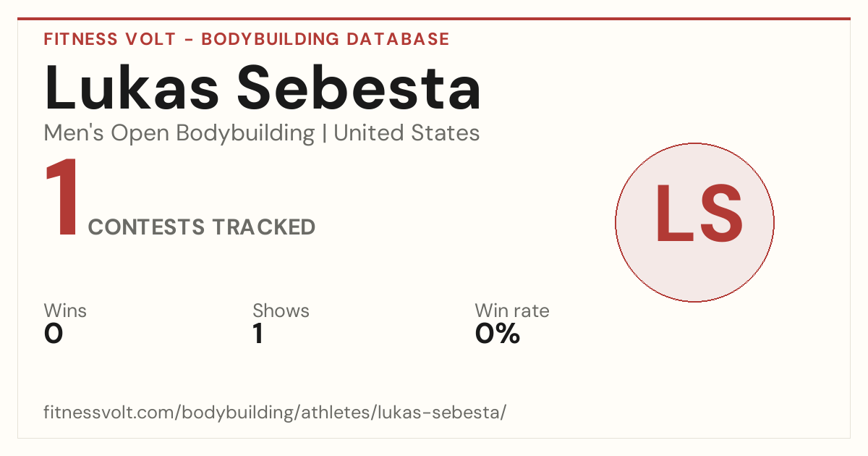Select the 0% win rate value
This screenshot has width=868, height=456.
[498, 334]
